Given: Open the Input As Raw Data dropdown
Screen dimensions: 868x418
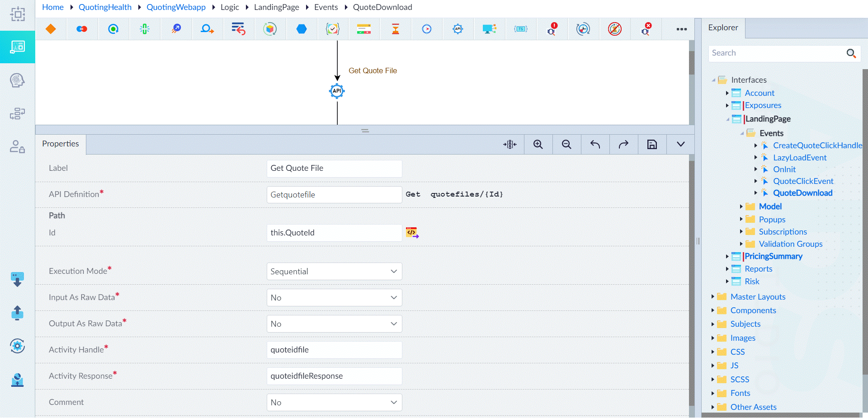Looking at the screenshot, I should coord(334,298).
